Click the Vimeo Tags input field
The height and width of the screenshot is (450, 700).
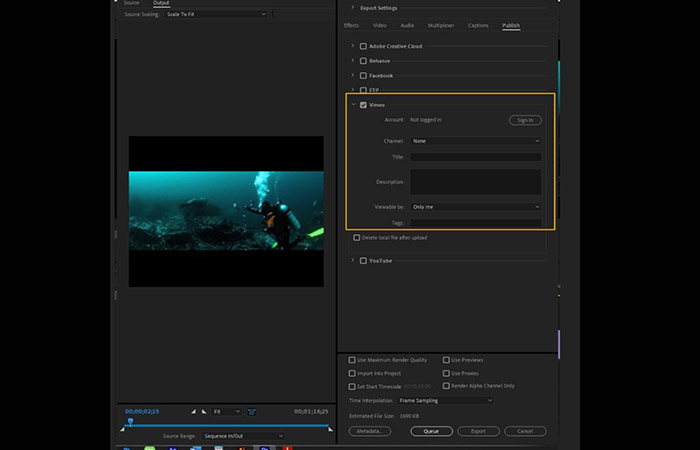[476, 223]
